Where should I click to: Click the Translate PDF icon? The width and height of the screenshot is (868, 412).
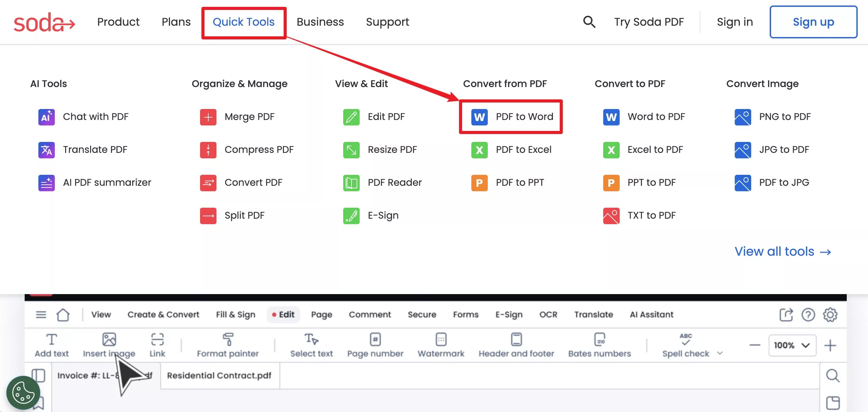point(47,150)
